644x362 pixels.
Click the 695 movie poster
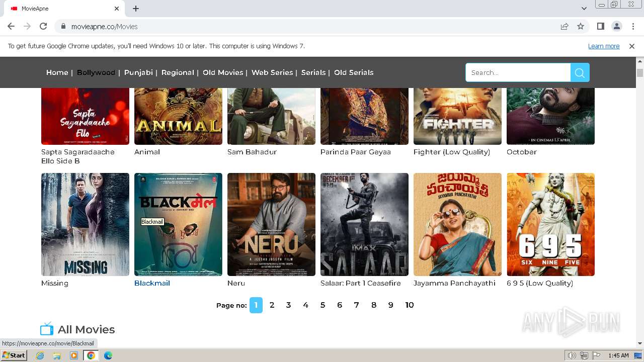550,224
